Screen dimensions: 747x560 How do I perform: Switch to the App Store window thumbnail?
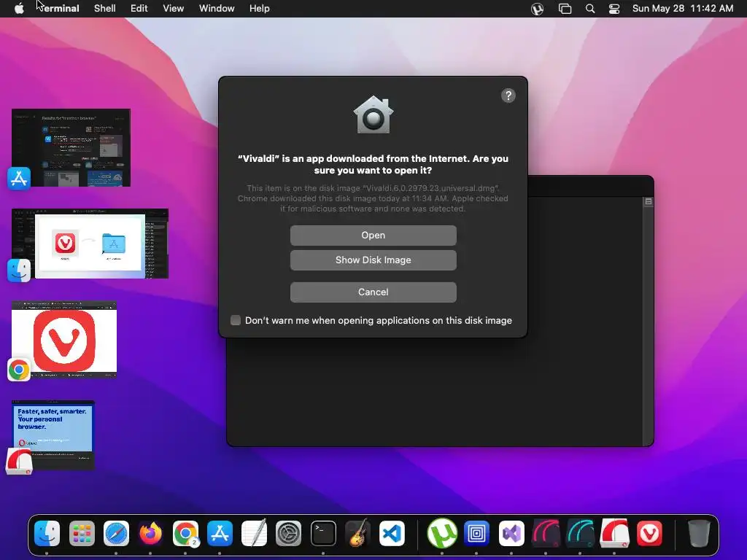tap(71, 147)
